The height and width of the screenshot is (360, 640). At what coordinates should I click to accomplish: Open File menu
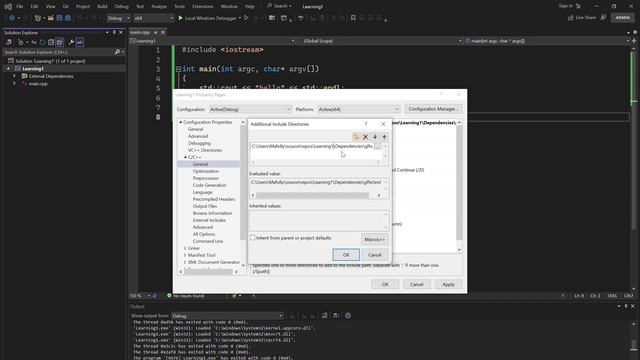pyautogui.click(x=20, y=7)
